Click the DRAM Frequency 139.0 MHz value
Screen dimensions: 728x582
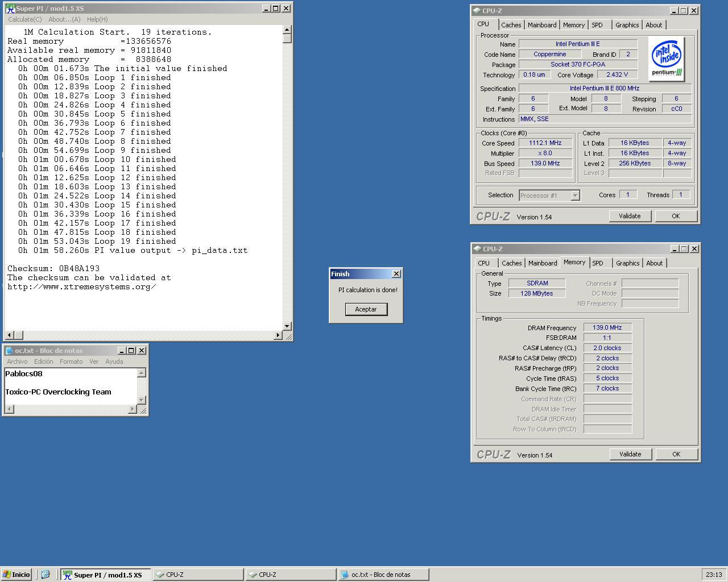coord(607,327)
